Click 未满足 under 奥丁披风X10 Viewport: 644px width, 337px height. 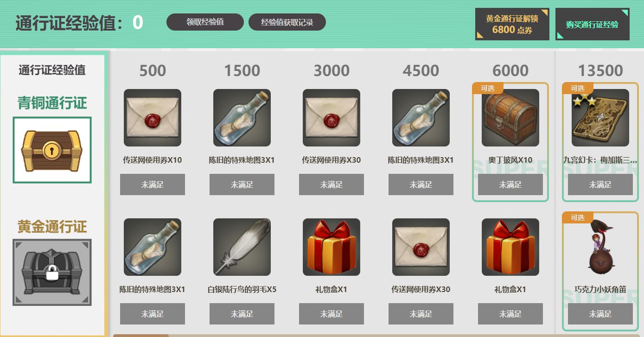tap(510, 184)
